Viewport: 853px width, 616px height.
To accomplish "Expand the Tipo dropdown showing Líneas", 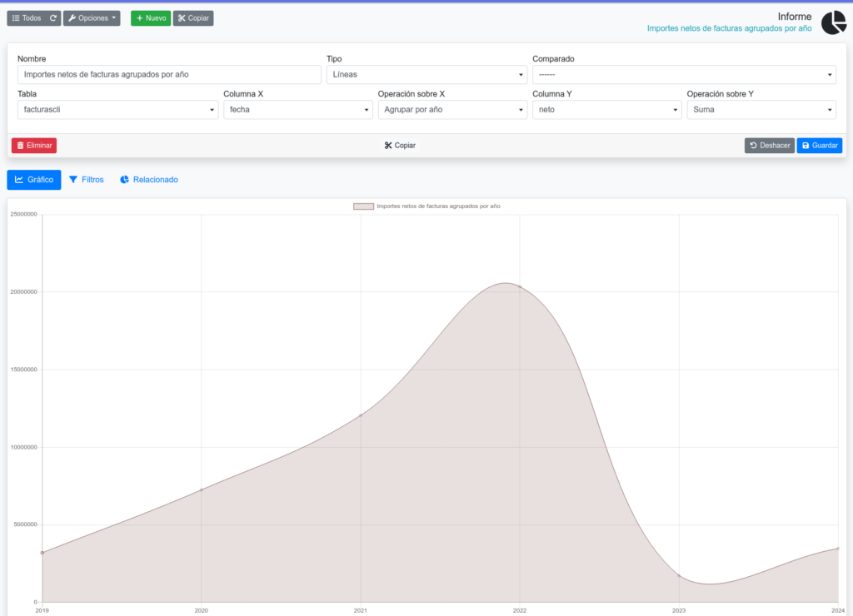I will [427, 75].
